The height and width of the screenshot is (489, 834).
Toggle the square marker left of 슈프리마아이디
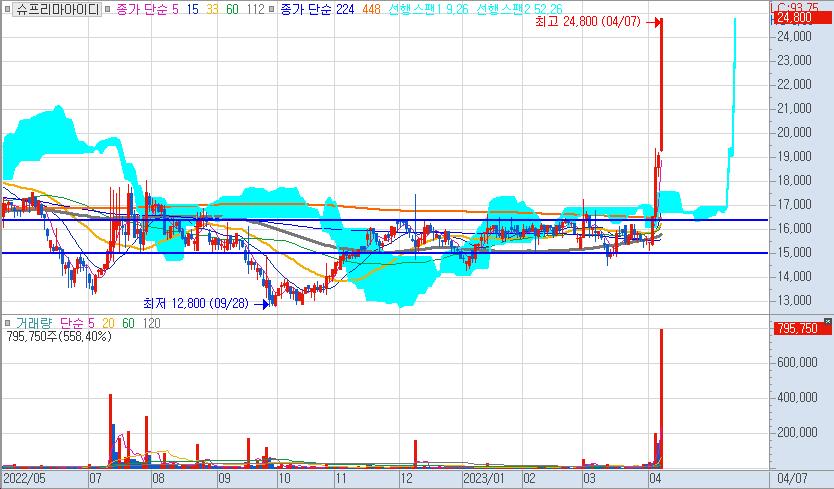7,9
